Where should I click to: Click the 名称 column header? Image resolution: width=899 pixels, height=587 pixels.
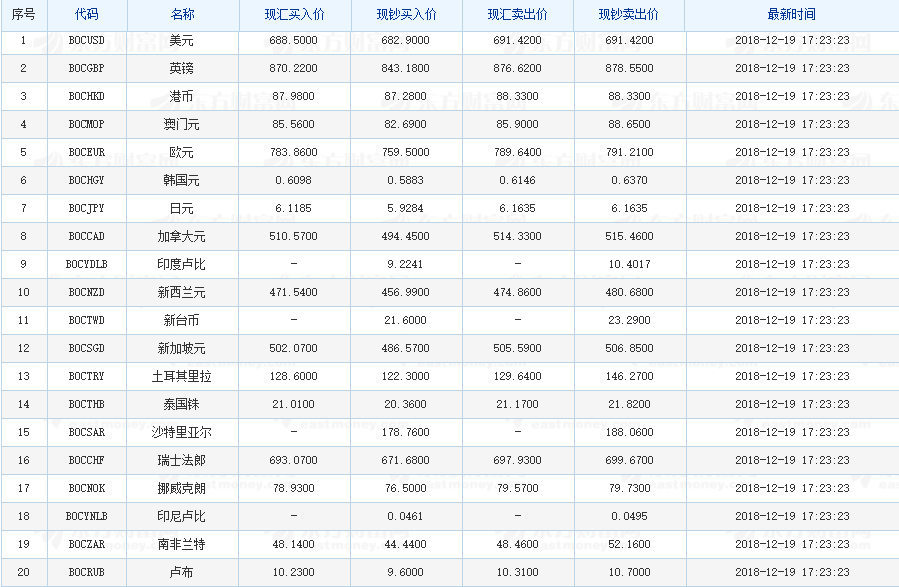182,14
